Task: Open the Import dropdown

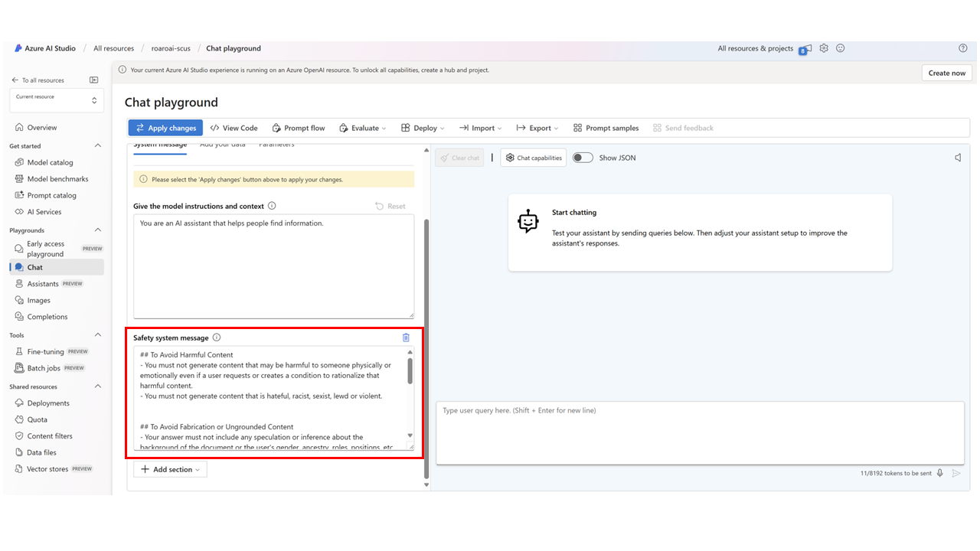Action: click(480, 128)
